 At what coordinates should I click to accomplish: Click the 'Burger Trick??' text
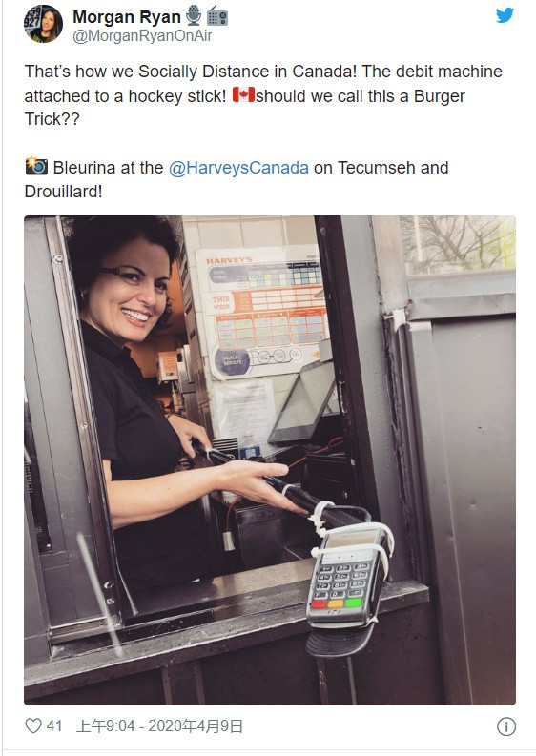coord(244,107)
